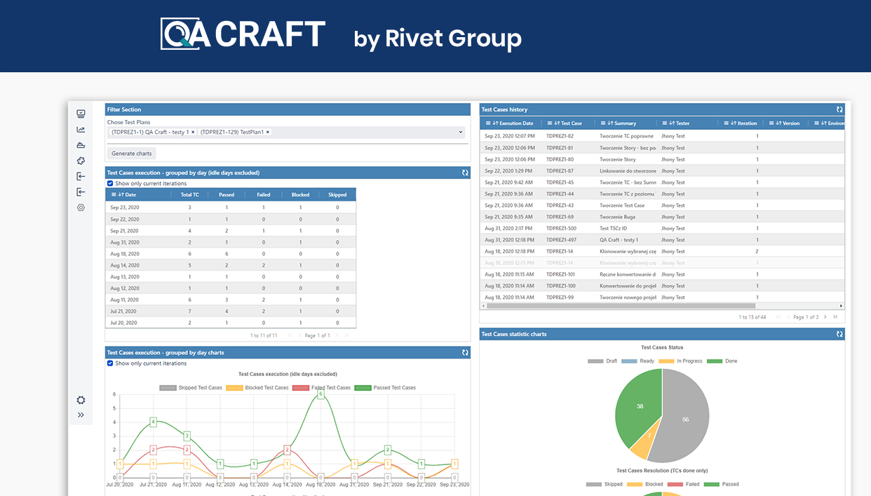Click the Done legend swatch in the status chart
This screenshot has width=871, height=496.
714,361
